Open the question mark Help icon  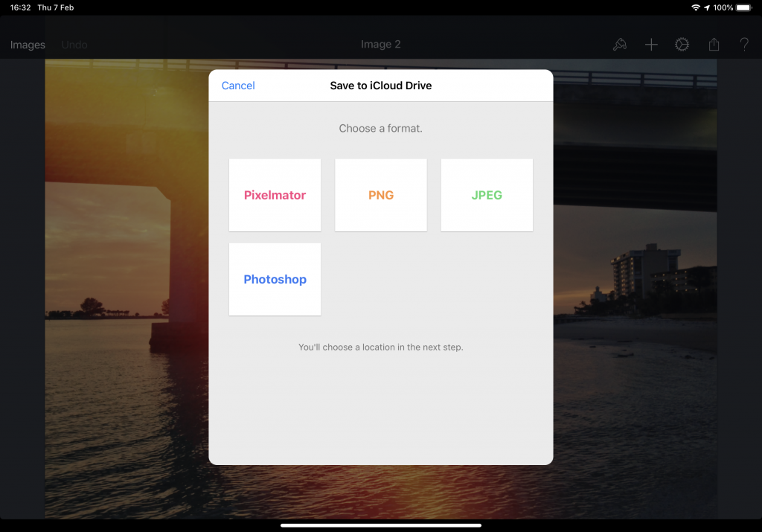coord(744,45)
